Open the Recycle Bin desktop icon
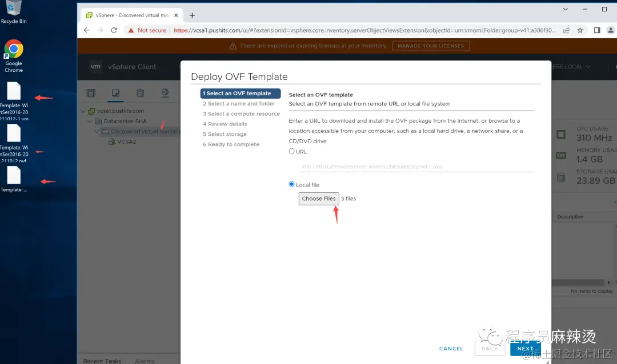Screen dimensions: 617x364 click(x=13, y=12)
